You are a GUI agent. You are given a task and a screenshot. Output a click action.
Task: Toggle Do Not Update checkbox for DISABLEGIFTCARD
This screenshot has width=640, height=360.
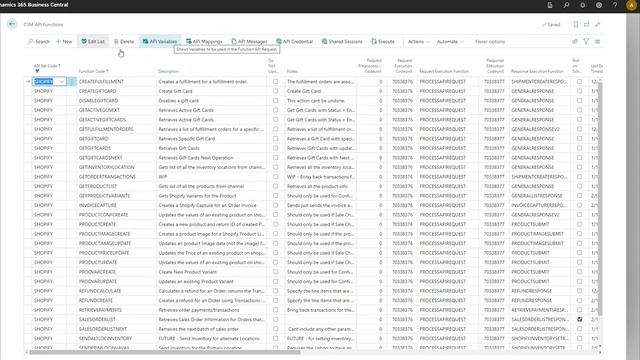click(x=276, y=100)
